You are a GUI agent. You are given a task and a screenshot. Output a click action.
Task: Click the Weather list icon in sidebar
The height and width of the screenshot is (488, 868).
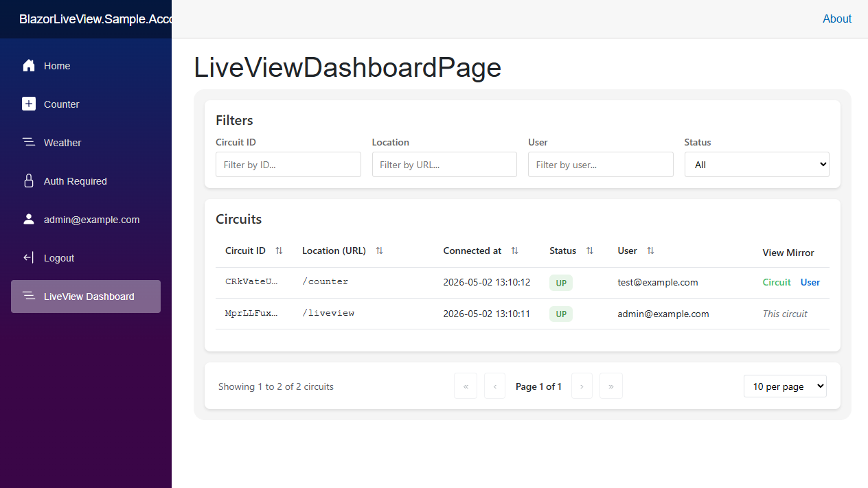29,143
